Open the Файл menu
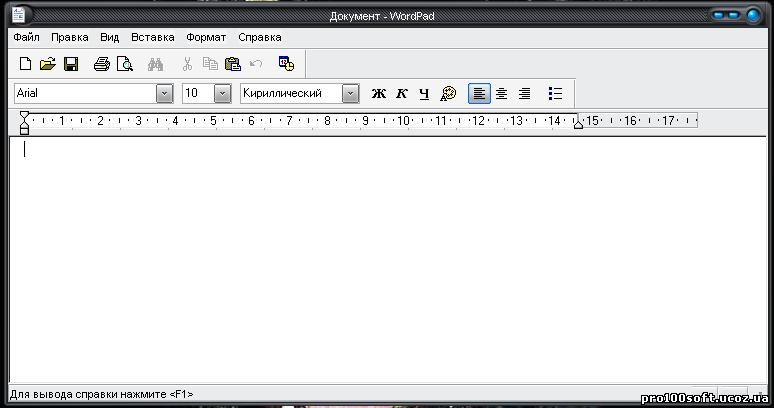 (x=27, y=37)
